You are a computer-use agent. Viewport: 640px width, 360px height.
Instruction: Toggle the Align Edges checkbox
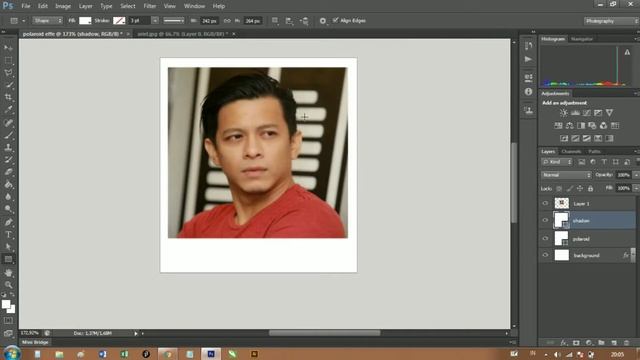tap(336, 20)
